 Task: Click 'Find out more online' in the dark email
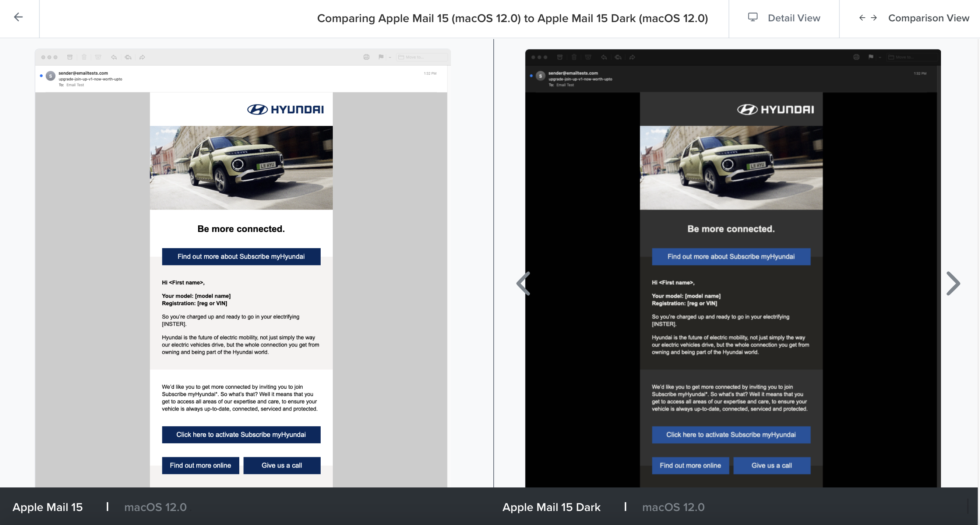(x=691, y=466)
